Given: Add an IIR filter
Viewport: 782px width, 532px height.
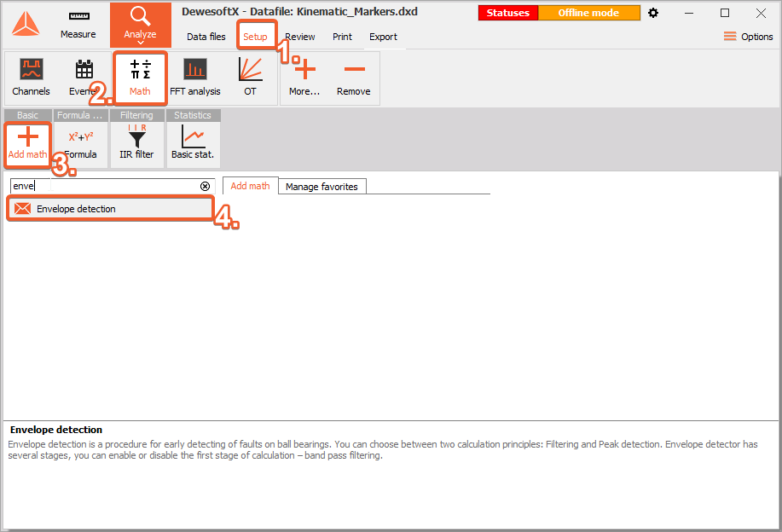Looking at the screenshot, I should click(x=136, y=143).
